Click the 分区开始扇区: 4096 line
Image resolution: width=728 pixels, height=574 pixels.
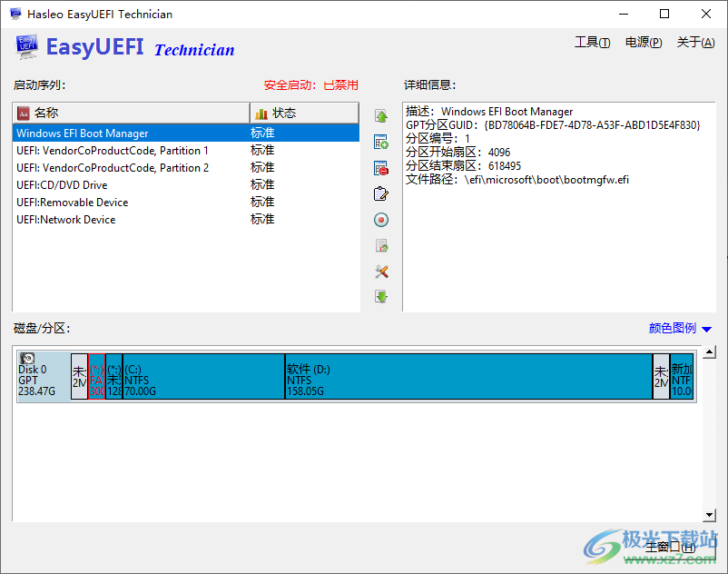click(x=457, y=153)
